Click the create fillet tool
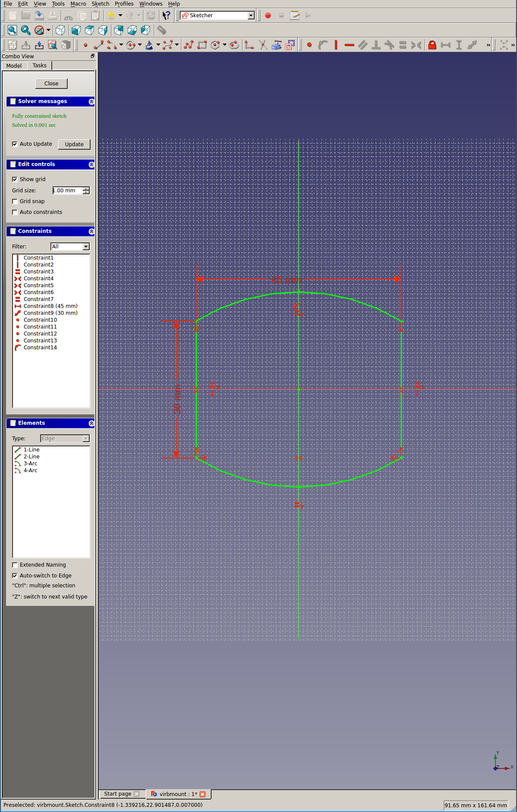Viewport: 517px width, 812px height. (249, 45)
